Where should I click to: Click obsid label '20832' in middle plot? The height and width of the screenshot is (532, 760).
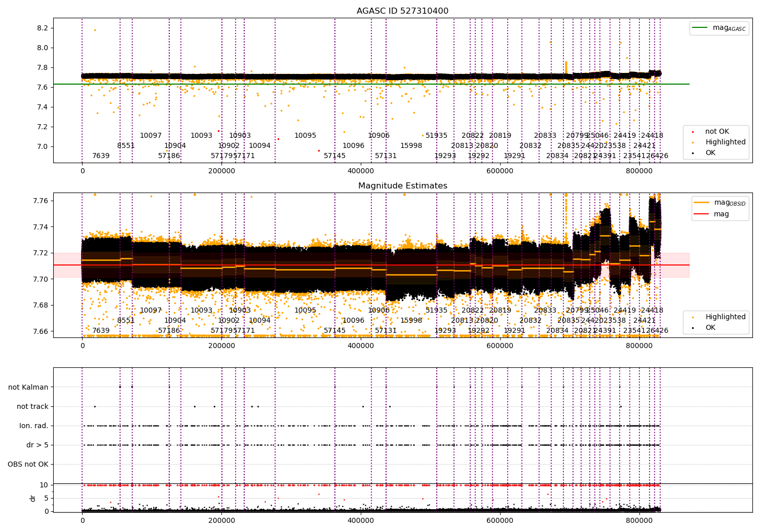[530, 320]
